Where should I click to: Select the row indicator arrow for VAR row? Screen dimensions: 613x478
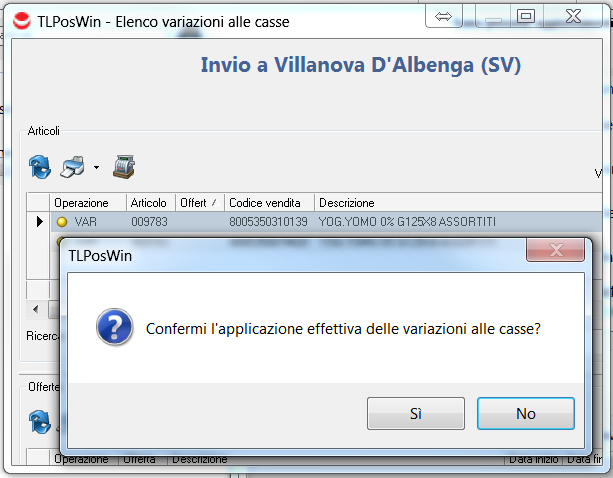[40, 221]
